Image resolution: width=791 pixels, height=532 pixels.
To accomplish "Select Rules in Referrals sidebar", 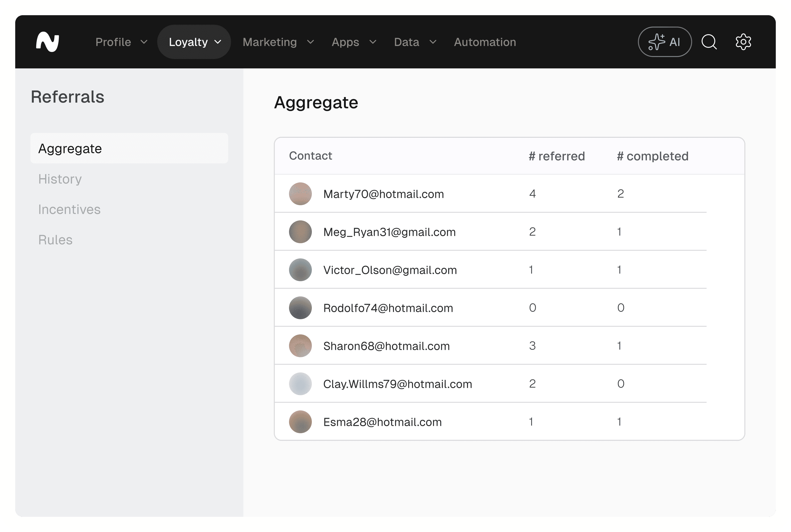I will (x=55, y=240).
